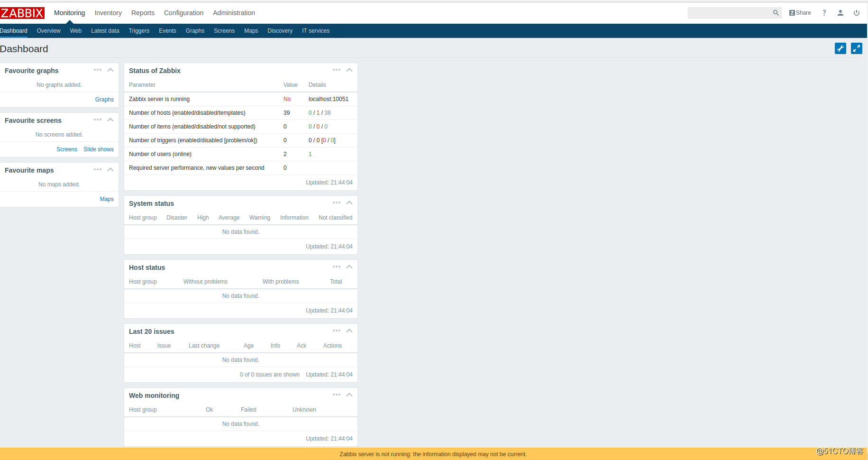The width and height of the screenshot is (868, 460).
Task: Click the Graphs link in Favourite graphs
Action: pyautogui.click(x=104, y=100)
